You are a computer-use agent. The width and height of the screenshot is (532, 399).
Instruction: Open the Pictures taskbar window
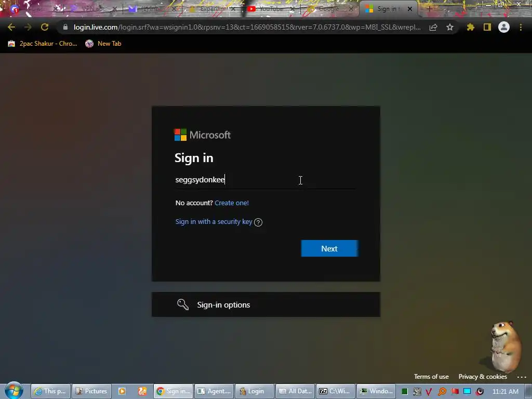tap(91, 391)
